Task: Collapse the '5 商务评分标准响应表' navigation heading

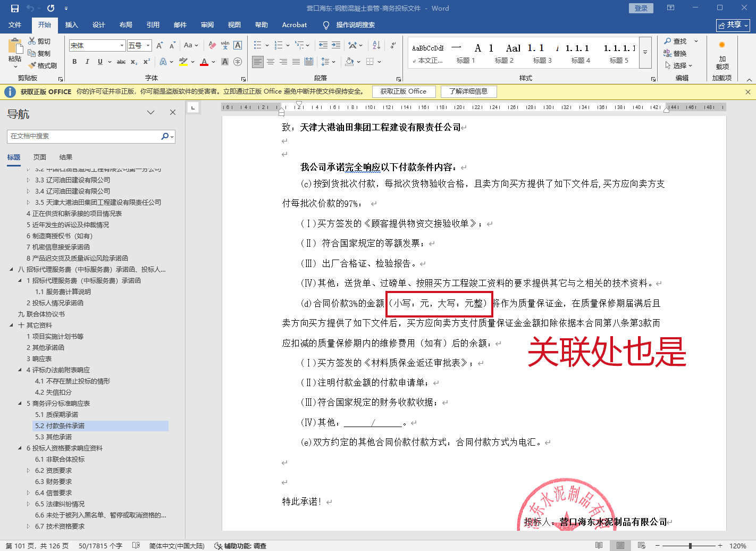Action: coord(20,404)
